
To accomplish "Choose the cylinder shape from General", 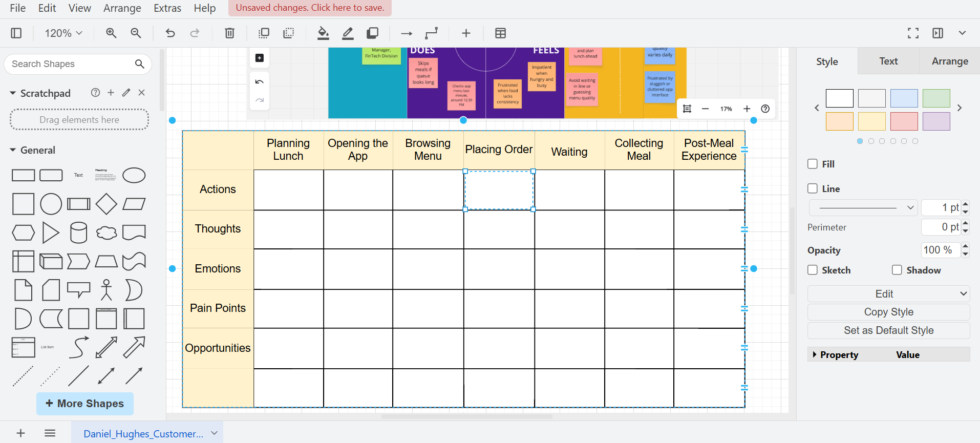I will click(78, 233).
